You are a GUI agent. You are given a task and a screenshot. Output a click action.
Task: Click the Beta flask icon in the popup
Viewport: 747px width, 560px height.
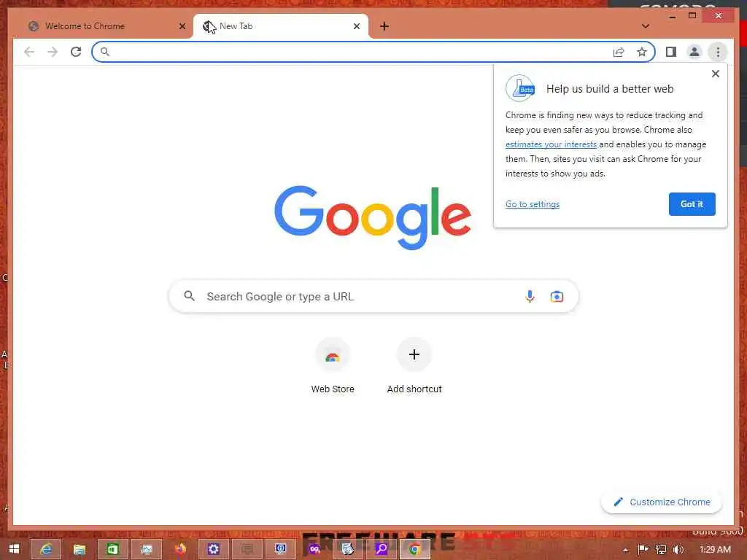(520, 88)
